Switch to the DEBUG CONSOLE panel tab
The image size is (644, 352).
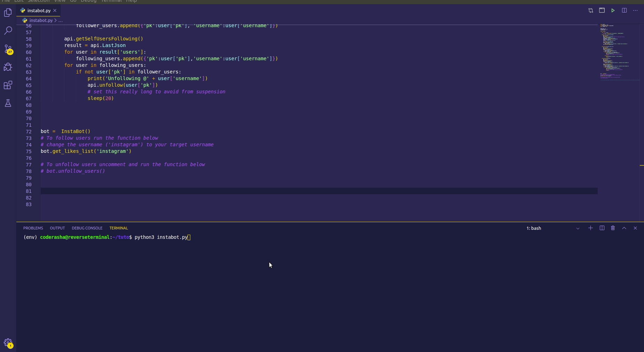pos(87,228)
